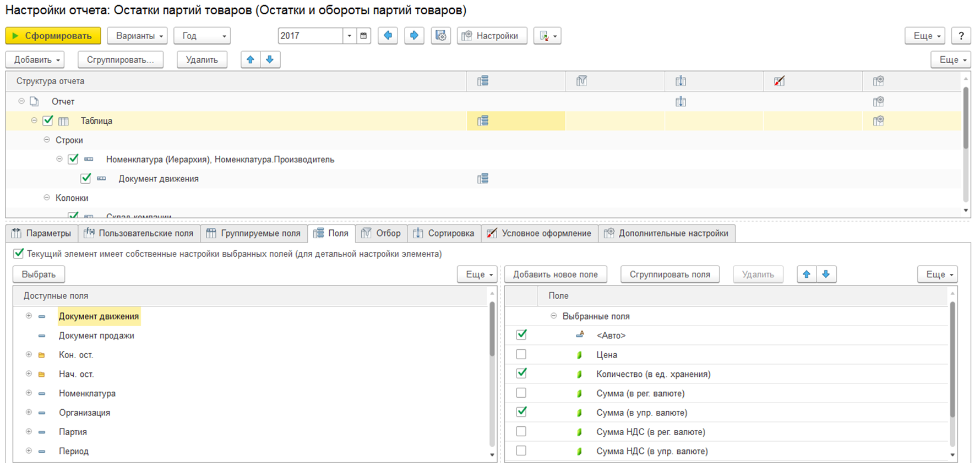Viewport: 980px width, 467px height.
Task: Click additional settings icon in structure header
Action: tap(878, 81)
